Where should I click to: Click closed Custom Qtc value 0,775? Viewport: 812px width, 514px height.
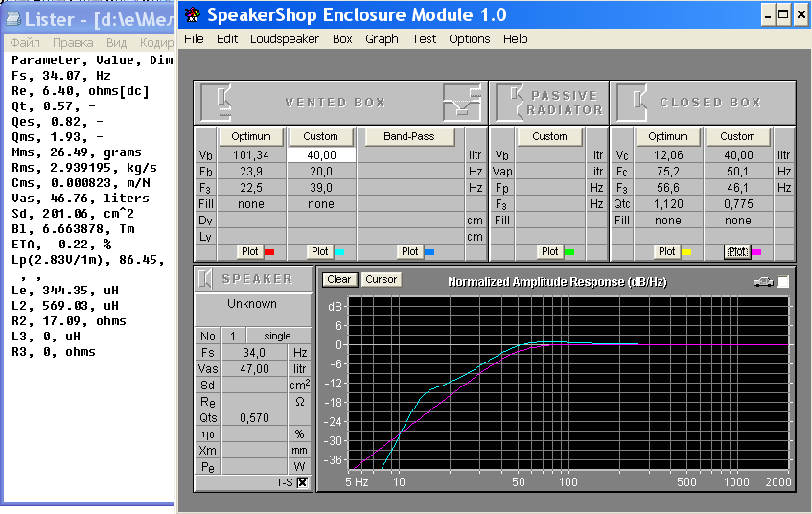pyautogui.click(x=738, y=204)
